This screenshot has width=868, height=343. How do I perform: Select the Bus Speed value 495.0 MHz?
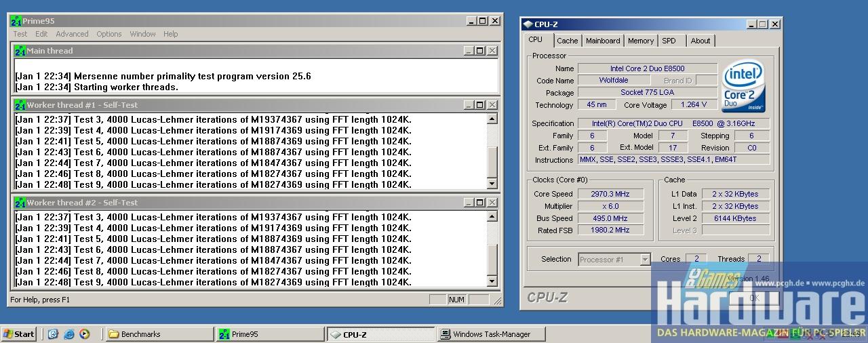click(610, 218)
